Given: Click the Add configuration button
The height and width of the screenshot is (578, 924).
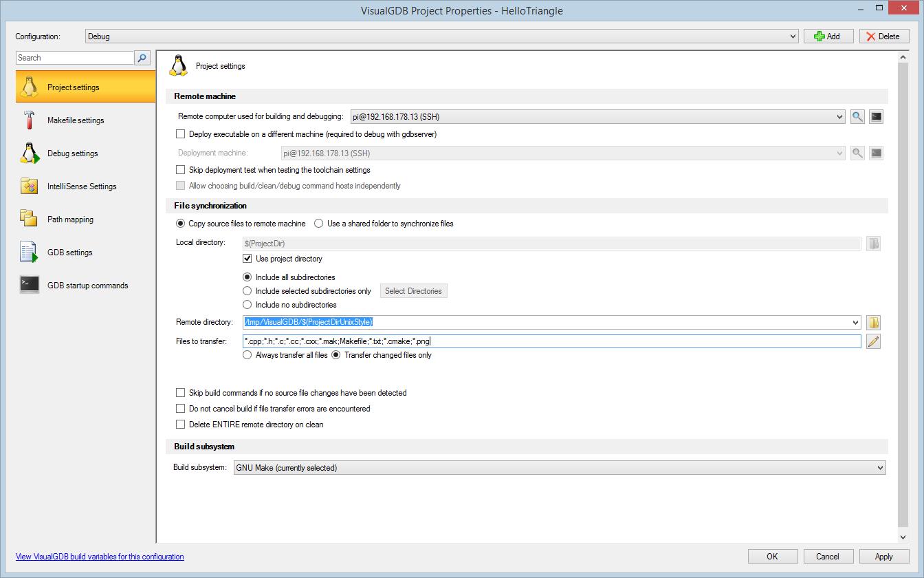Looking at the screenshot, I should 828,36.
